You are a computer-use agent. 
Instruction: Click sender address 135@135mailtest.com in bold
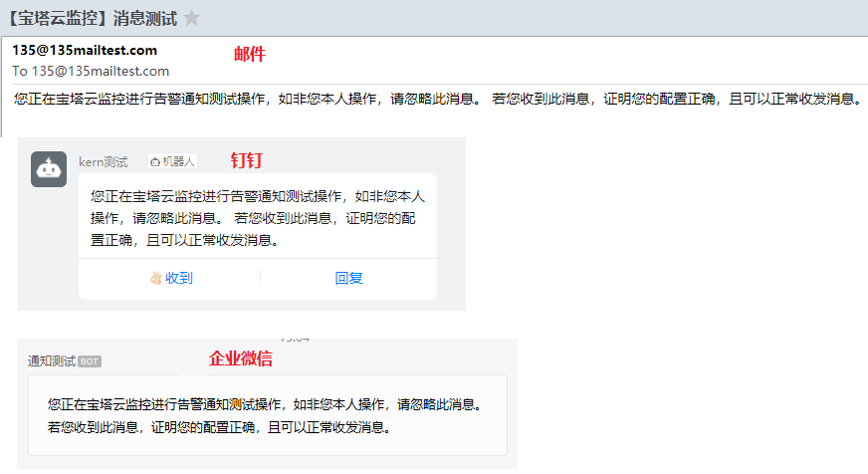pos(85,51)
